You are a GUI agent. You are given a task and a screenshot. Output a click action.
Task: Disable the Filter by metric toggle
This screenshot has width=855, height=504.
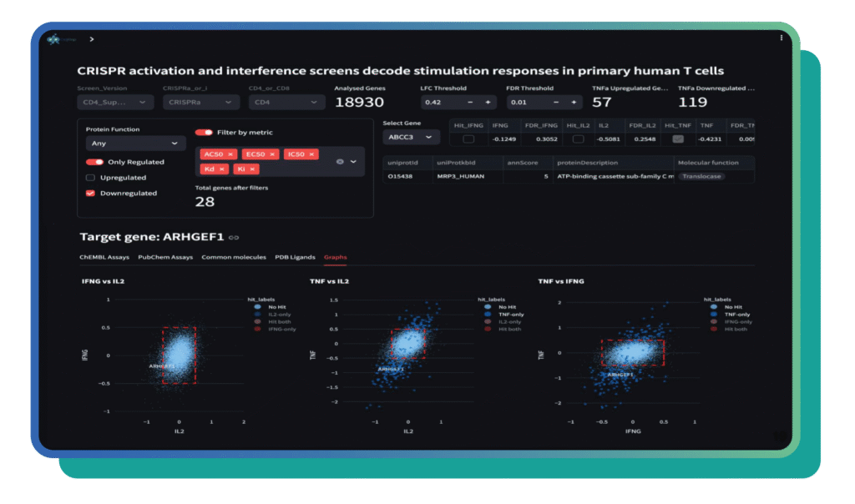pos(203,133)
